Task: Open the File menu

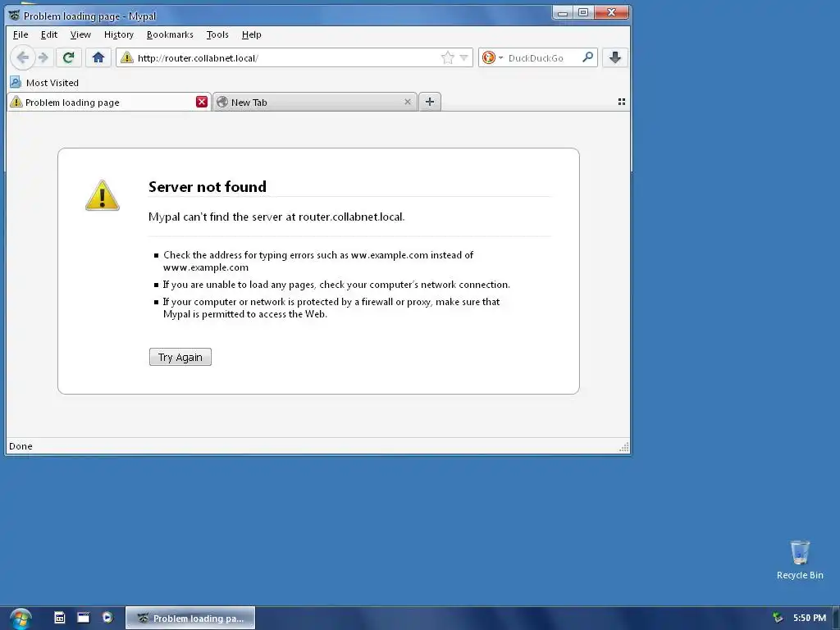Action: pos(21,34)
